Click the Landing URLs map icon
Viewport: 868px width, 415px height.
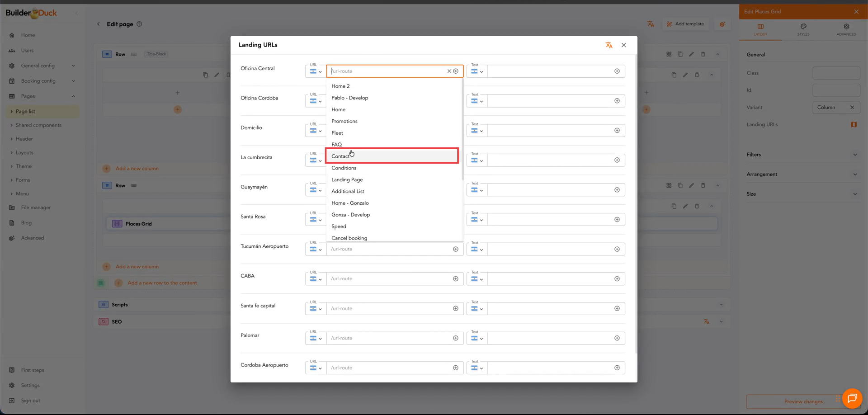(854, 125)
